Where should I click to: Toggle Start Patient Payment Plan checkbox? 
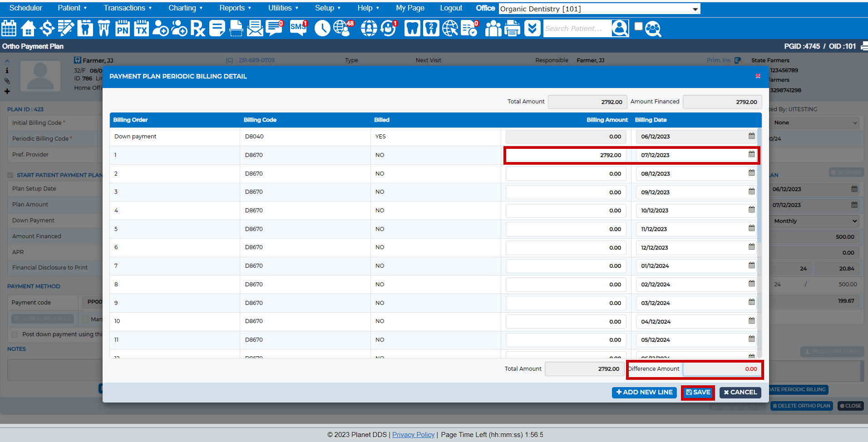click(10, 175)
